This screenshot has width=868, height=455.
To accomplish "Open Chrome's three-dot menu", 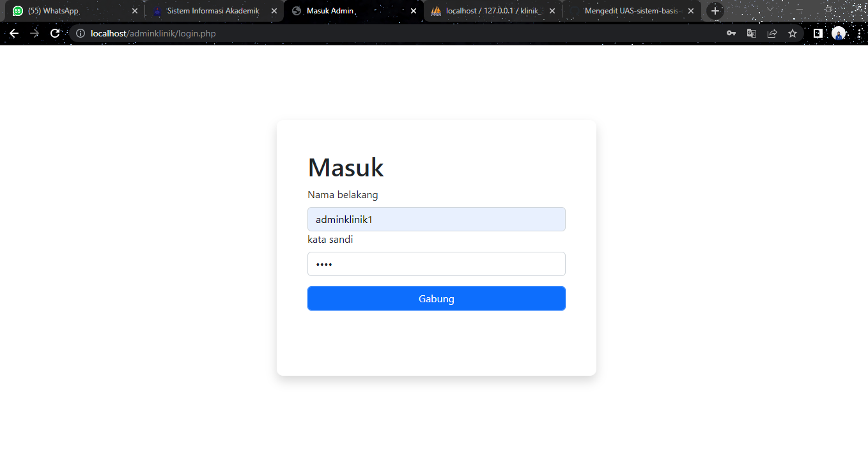I will pyautogui.click(x=859, y=33).
